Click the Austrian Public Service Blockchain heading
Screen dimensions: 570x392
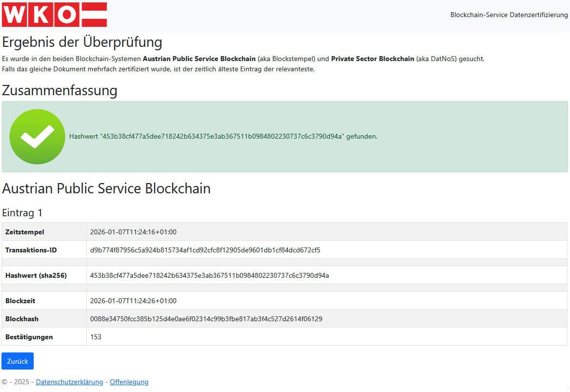coord(106,188)
